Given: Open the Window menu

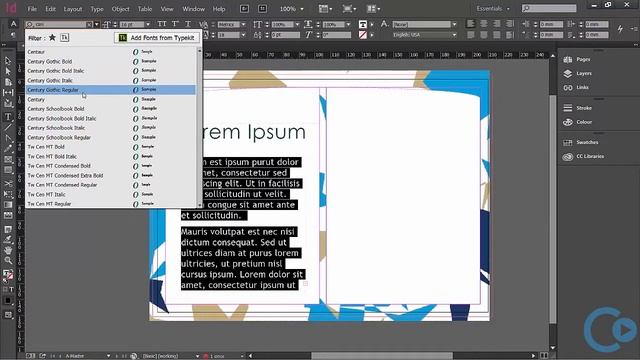Looking at the screenshot, I should 193,9.
